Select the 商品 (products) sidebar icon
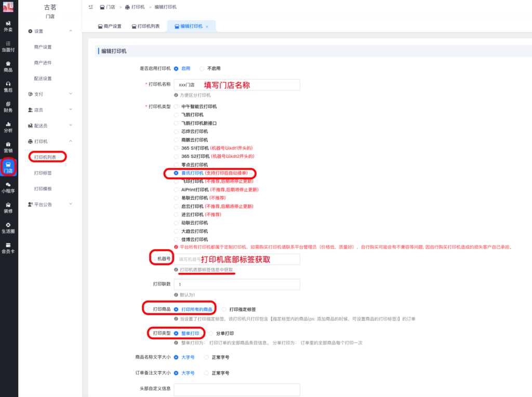 tap(8, 67)
